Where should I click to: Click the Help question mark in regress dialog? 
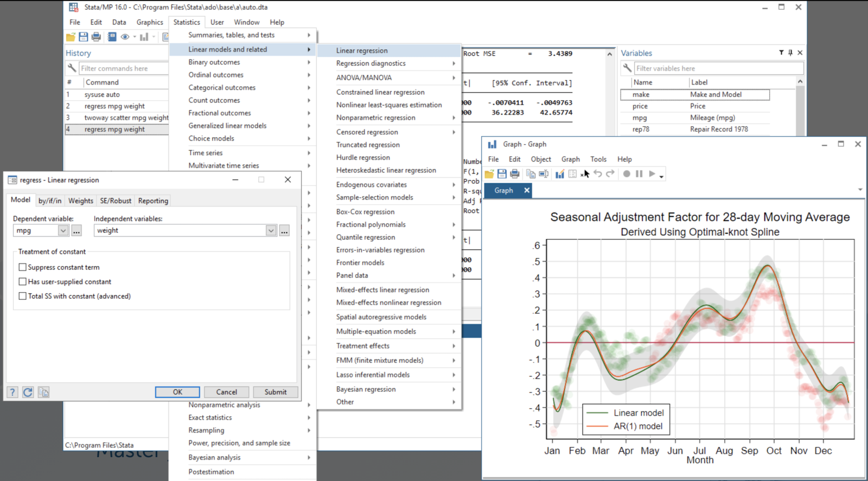coord(12,392)
